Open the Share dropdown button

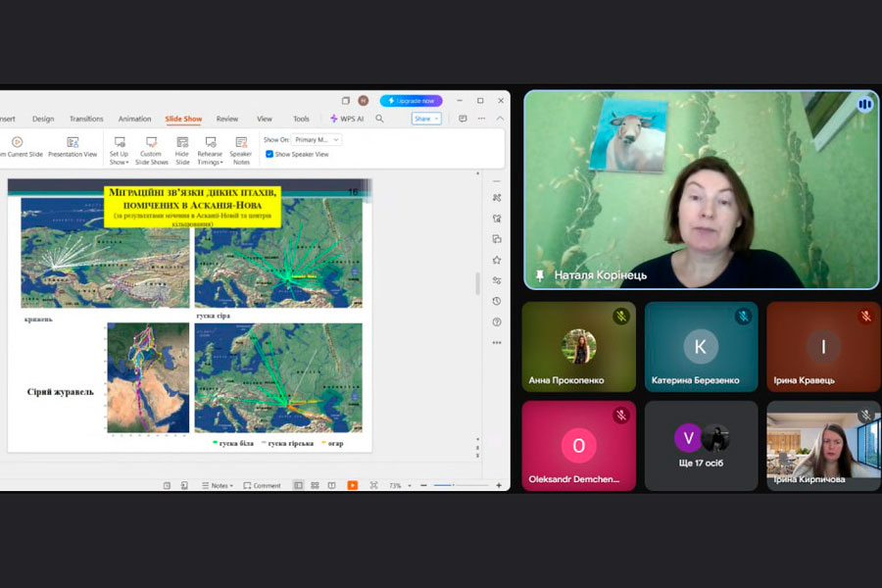(x=426, y=119)
